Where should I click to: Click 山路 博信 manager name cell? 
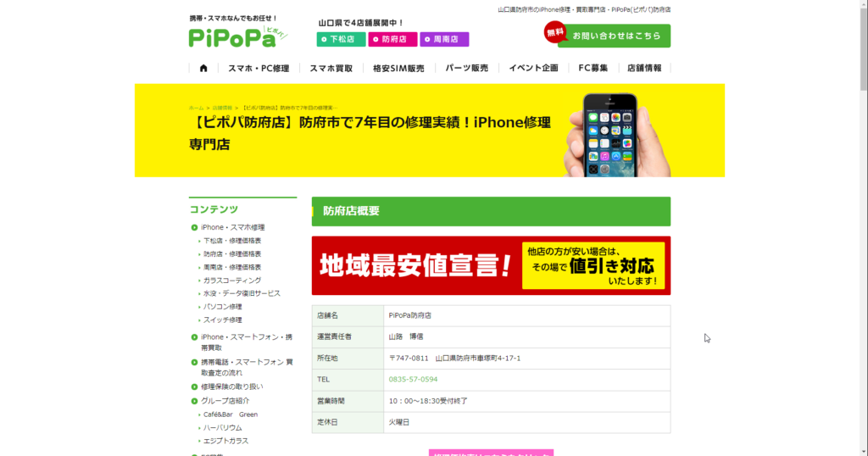527,337
